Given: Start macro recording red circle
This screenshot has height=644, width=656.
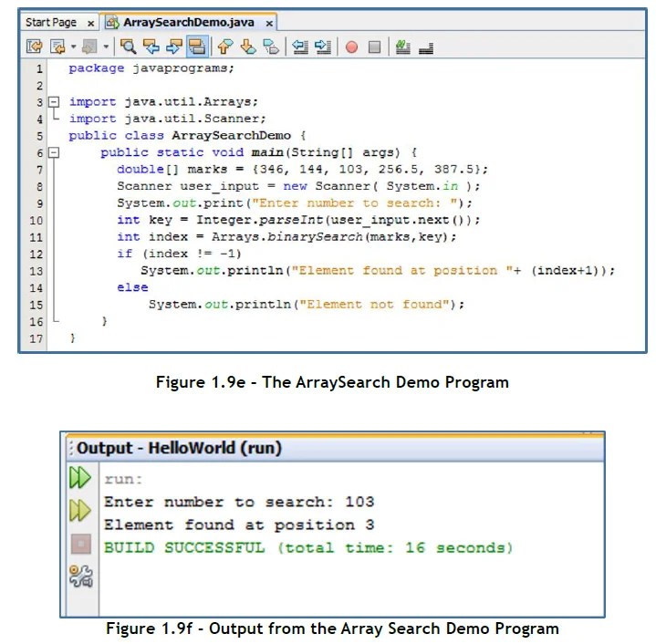Looking at the screenshot, I should pos(351,47).
